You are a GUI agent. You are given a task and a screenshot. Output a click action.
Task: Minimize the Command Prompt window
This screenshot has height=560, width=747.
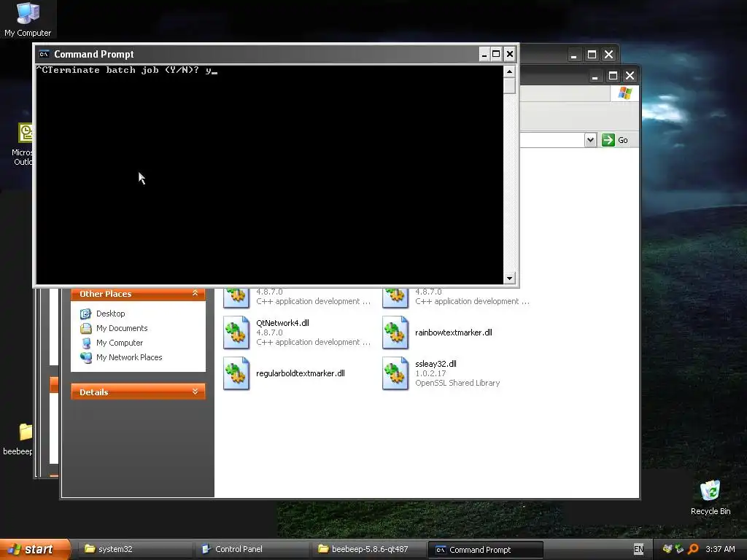click(484, 54)
